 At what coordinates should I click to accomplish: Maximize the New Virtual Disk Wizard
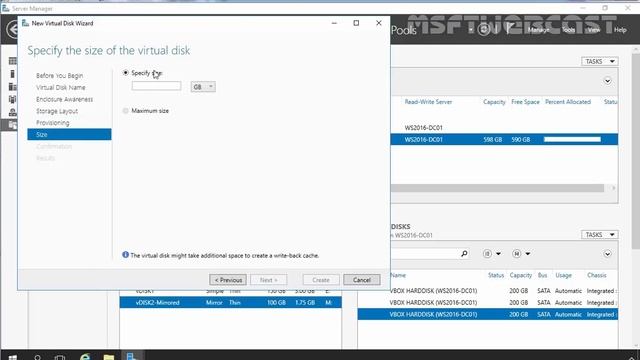356,23
